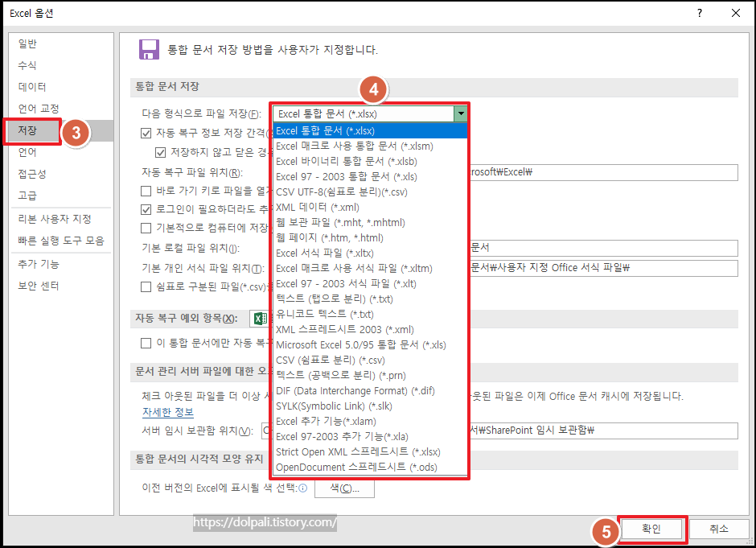Choose 웹 페이지 (*.htm, *.html) format
The image size is (756, 548).
[370, 238]
